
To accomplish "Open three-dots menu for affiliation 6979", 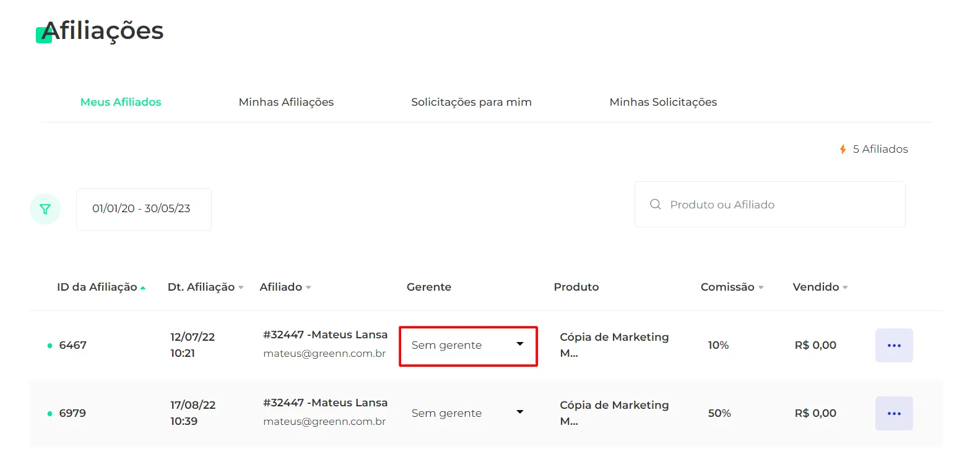I will tap(894, 413).
